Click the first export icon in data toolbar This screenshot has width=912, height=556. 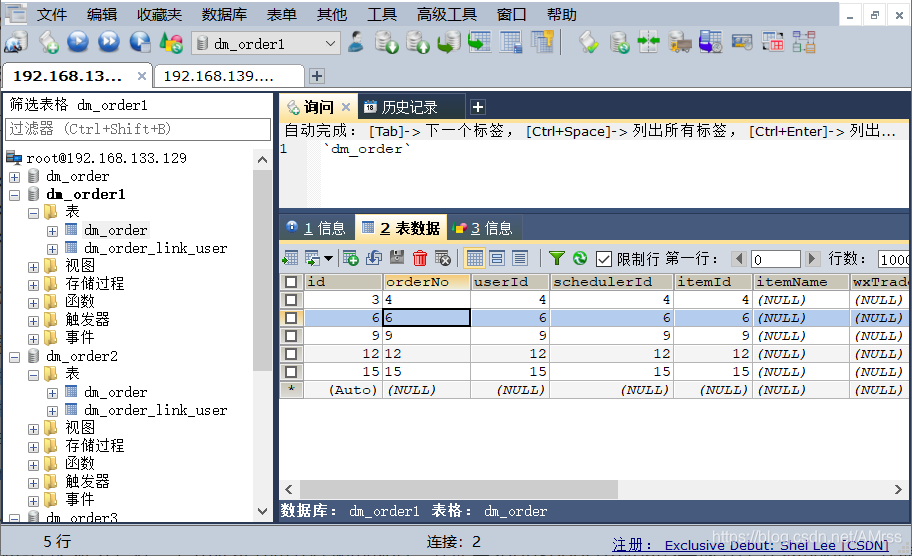tap(290, 258)
